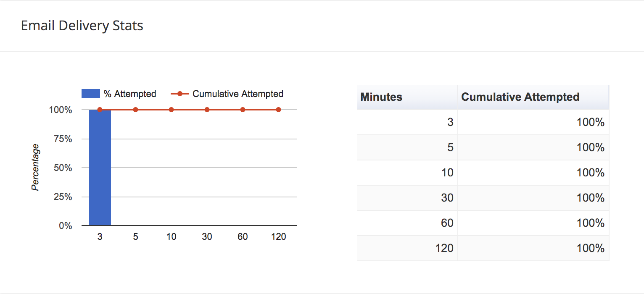Viewport: 644px width, 294px height.
Task: Click the red data point above 10
Action: click(171, 110)
